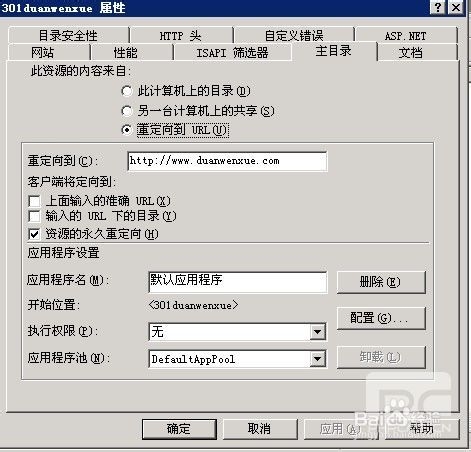Enable 上面输入的准确 URL checkbox
Image resolution: width=471 pixels, height=452 pixels.
[34, 201]
